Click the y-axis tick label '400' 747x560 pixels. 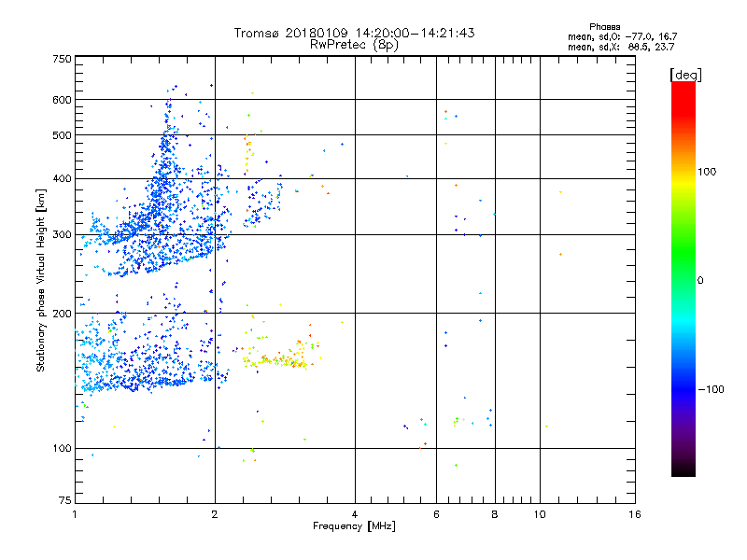tap(62, 179)
